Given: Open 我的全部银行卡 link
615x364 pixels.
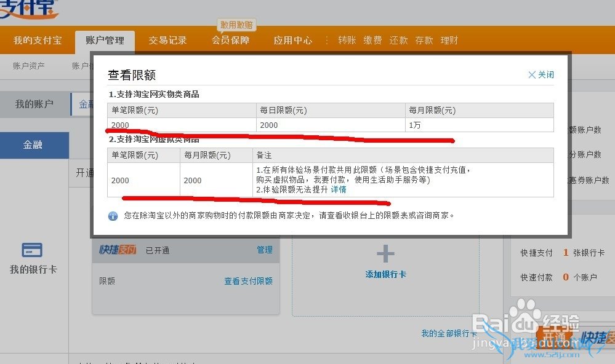Looking at the screenshot, I should pos(449,333).
